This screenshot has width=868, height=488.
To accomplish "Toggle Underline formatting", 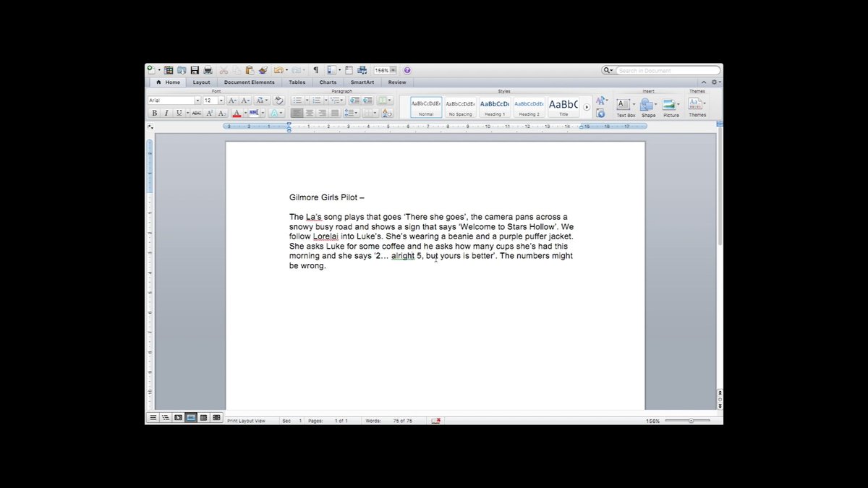I will point(179,113).
